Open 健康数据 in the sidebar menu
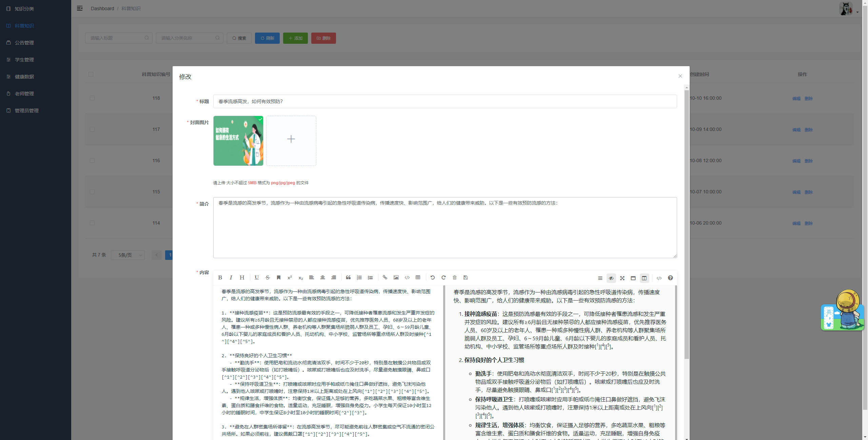The width and height of the screenshot is (868, 440). (36, 76)
